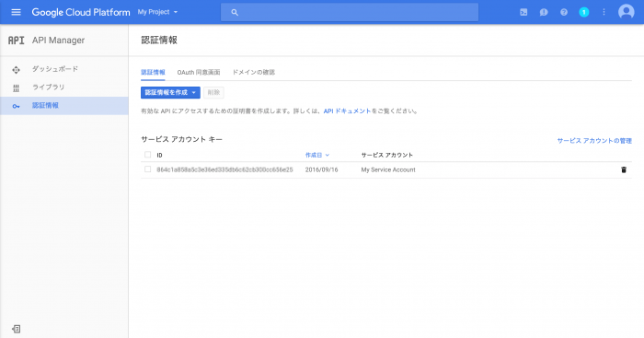644x338 pixels.
Task: Activate Google Cloud Shell icon
Action: click(x=523, y=12)
